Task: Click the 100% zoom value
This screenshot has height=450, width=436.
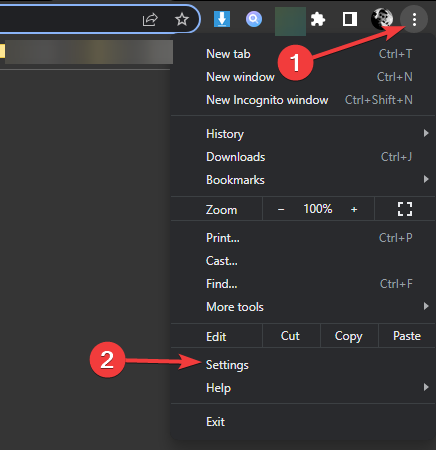Action: (x=318, y=209)
